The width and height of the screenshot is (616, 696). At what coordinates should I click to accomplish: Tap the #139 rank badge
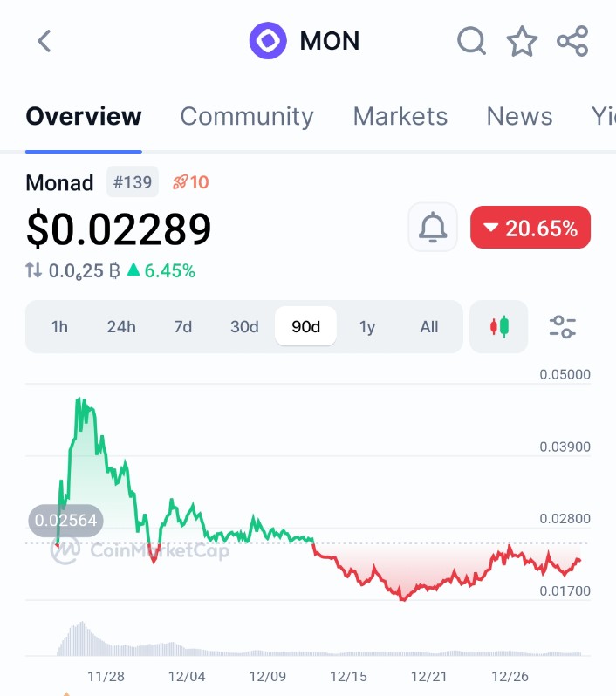[x=133, y=182]
